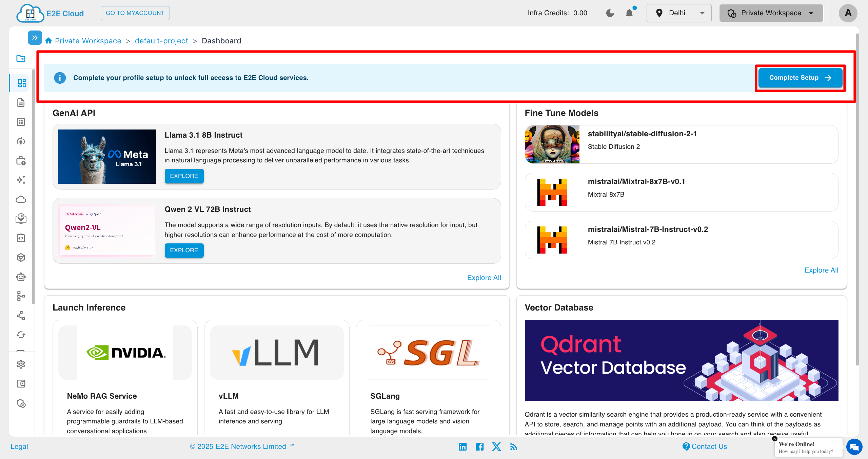Go to default-project in the breadcrumb
Viewport: 868px width, 459px height.
pos(161,41)
